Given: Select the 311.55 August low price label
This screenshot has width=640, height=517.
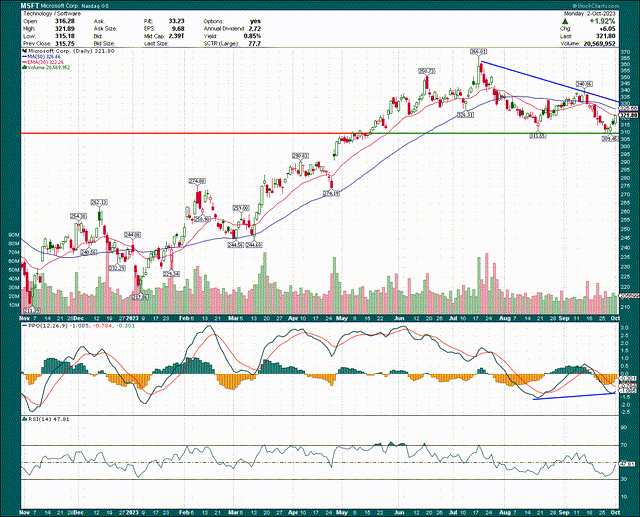Looking at the screenshot, I should 538,136.
